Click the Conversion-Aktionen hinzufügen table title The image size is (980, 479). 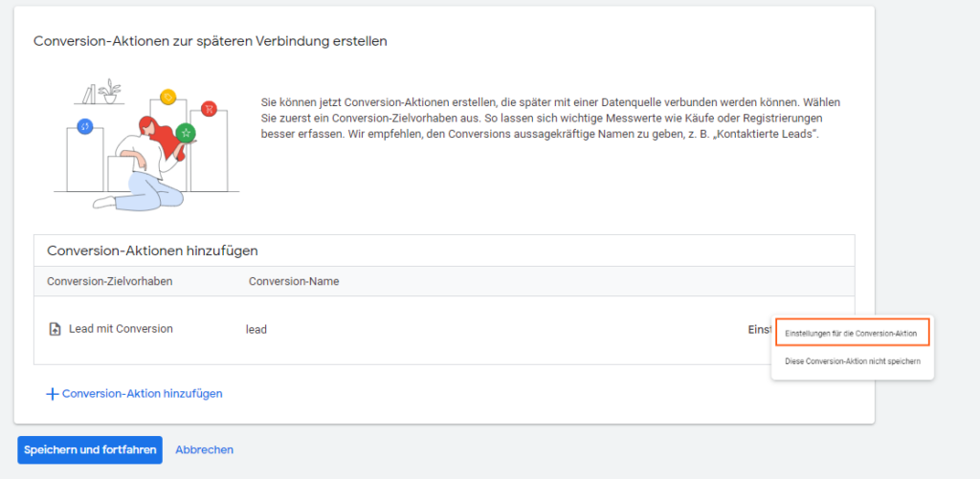click(x=152, y=251)
